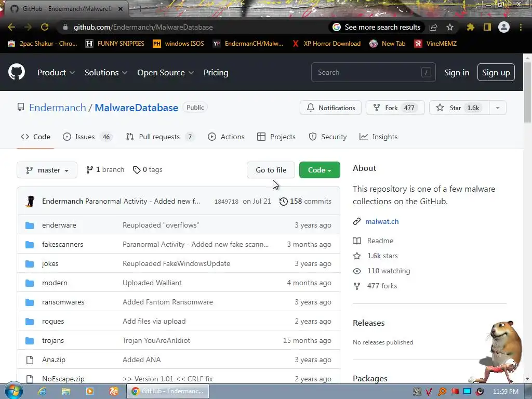The width and height of the screenshot is (532, 399).
Task: Click the Windows Start orb
Action: click(14, 391)
